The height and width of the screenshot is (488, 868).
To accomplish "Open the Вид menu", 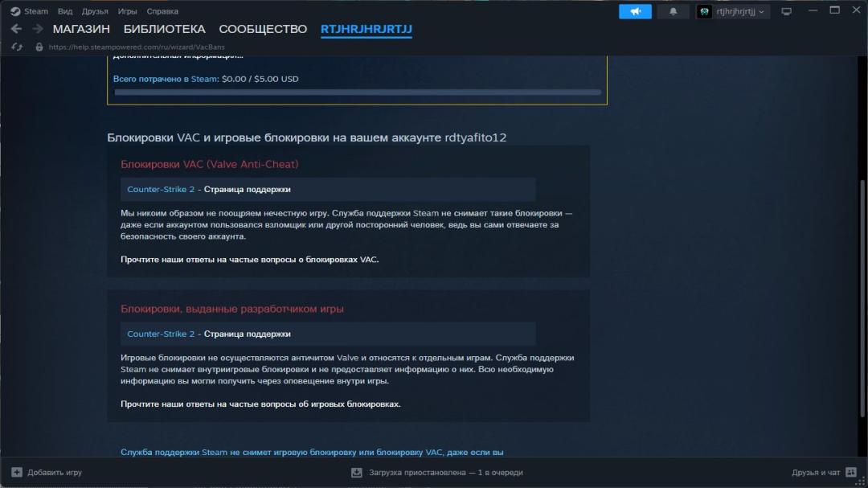I will 65,11.
